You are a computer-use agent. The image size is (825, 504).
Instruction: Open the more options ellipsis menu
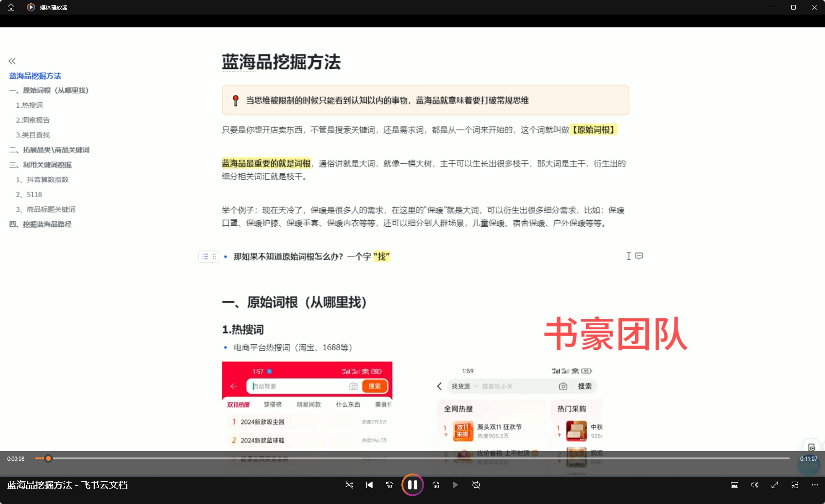coord(815,485)
